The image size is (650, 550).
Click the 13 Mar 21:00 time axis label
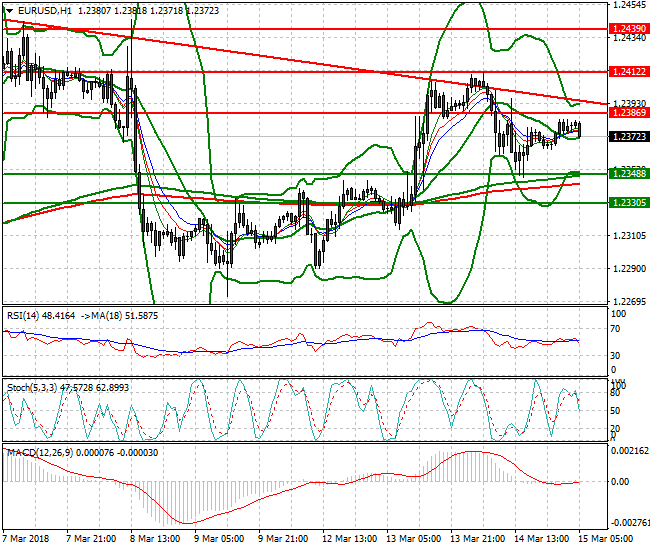click(477, 539)
